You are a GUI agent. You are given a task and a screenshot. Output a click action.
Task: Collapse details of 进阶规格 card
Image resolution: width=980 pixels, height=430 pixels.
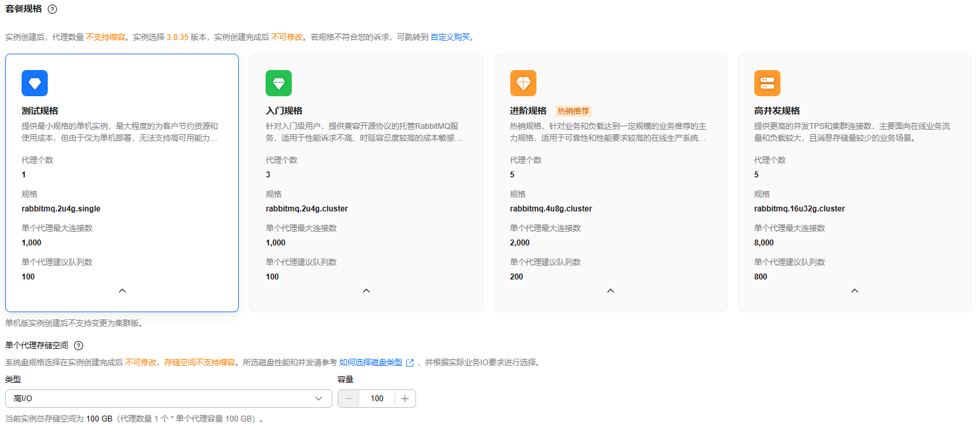(610, 291)
